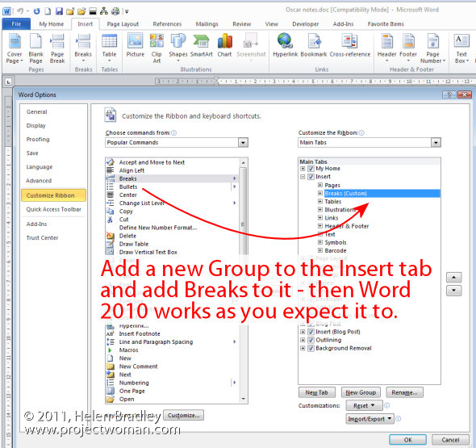The width and height of the screenshot is (476, 448).
Task: Click the Cancel button
Action: tap(450, 440)
